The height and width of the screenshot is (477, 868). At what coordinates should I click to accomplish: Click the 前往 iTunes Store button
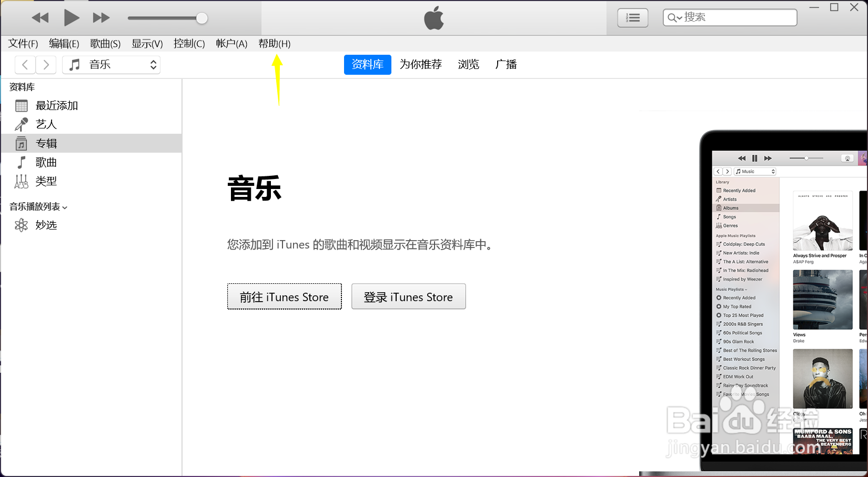285,297
